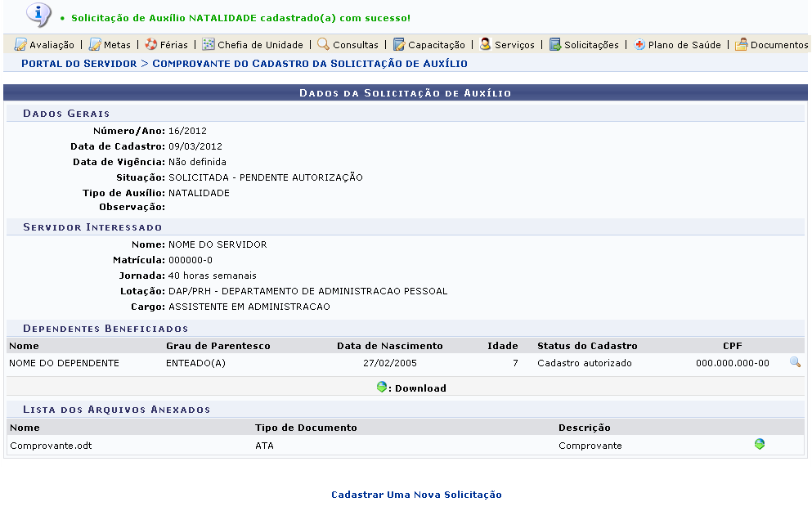Click the Metas menu icon
812x511 pixels.
tap(95, 45)
